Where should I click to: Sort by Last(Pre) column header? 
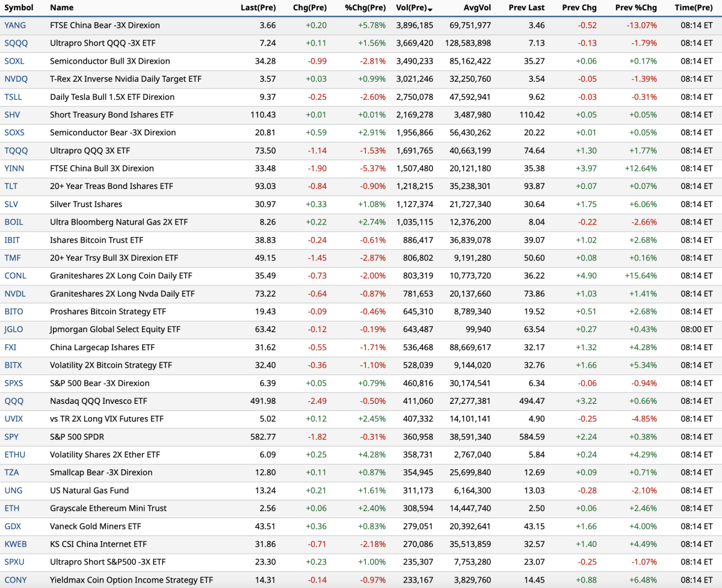coord(258,8)
